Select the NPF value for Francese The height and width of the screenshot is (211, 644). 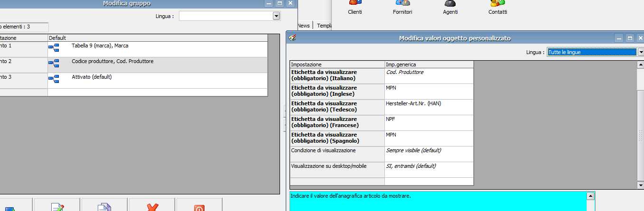(429, 123)
